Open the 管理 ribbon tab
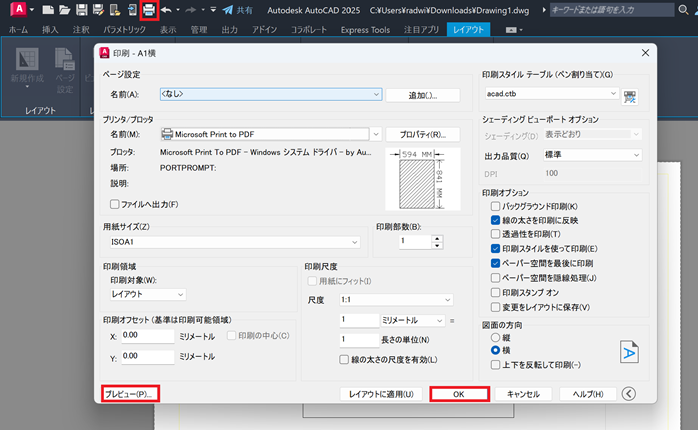Screen dimensions: 698x430 pos(199,30)
